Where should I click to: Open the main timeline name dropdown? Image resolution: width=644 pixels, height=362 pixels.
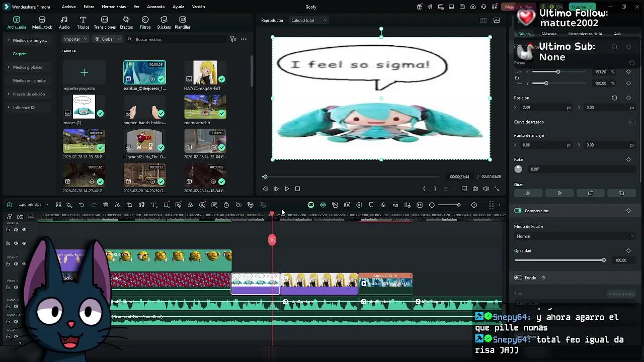[34, 205]
